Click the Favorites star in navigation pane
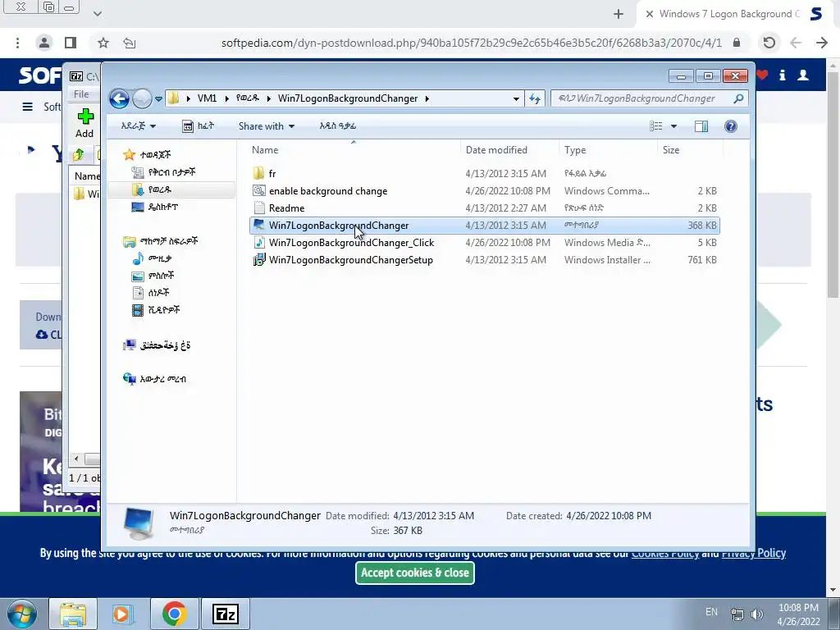The height and width of the screenshot is (630, 840). 129,155
